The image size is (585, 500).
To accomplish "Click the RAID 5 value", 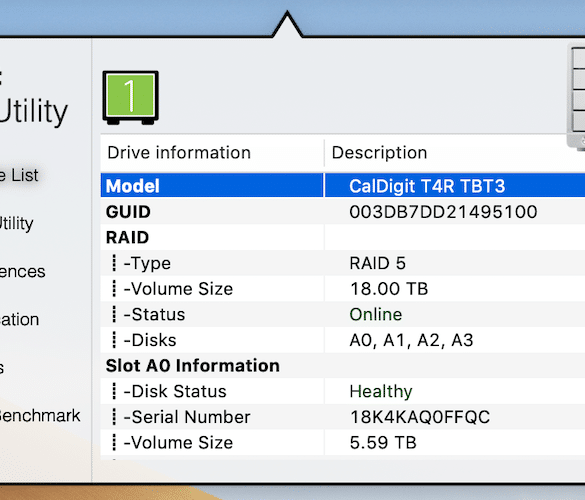I will point(378,263).
